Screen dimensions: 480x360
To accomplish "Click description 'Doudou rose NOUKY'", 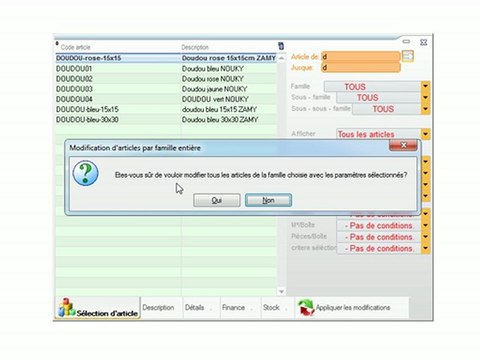I will [x=213, y=79].
